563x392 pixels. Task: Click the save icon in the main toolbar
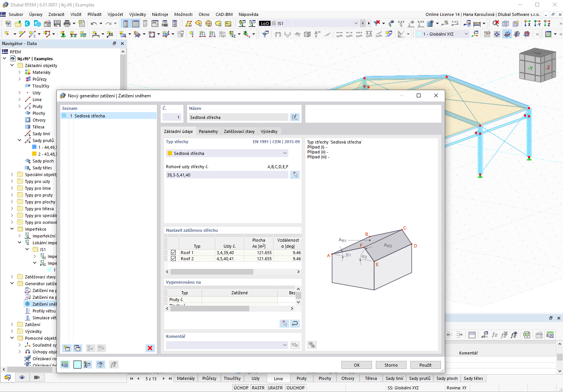point(57,23)
